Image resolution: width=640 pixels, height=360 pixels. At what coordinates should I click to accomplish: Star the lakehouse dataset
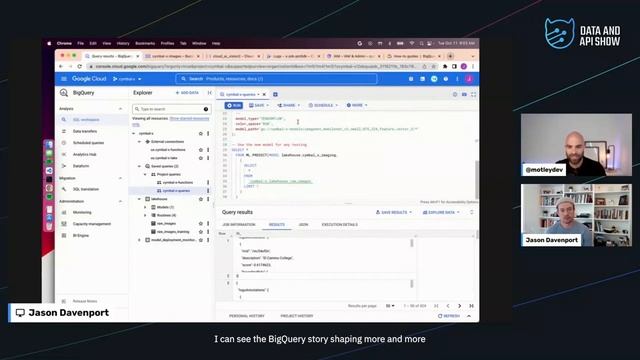click(x=200, y=199)
